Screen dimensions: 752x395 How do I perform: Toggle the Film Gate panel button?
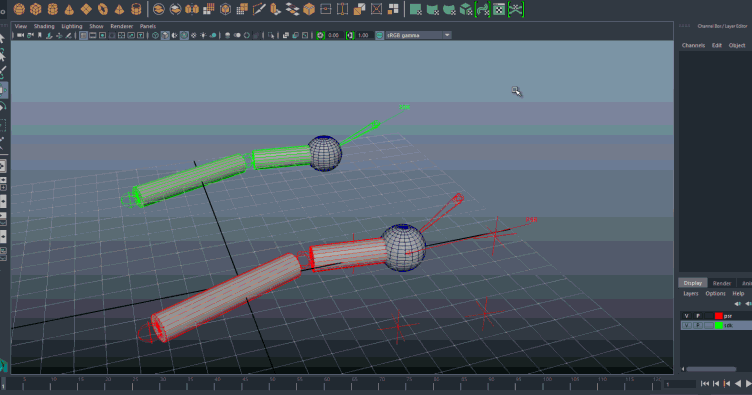(x=93, y=35)
